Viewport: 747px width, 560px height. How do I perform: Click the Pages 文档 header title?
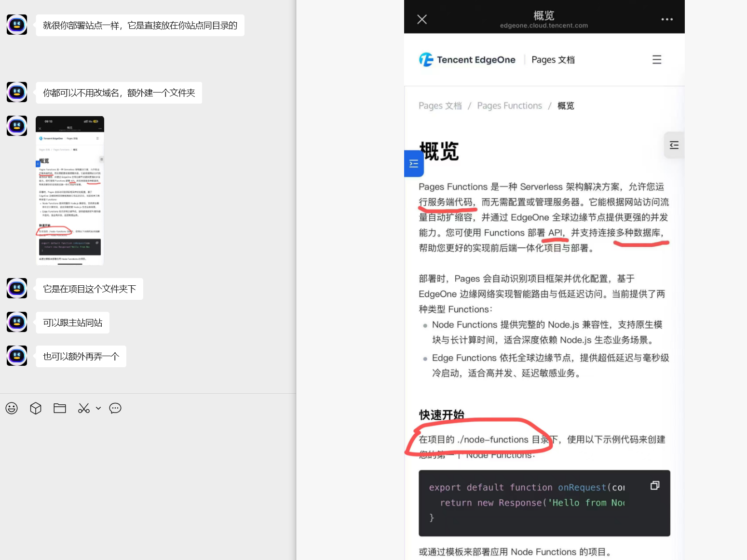point(553,60)
